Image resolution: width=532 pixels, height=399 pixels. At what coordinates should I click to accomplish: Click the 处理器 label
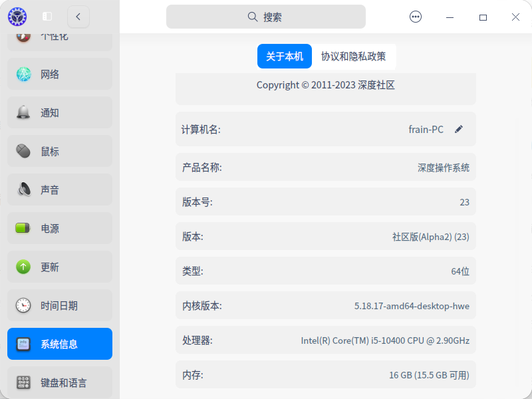click(x=198, y=340)
